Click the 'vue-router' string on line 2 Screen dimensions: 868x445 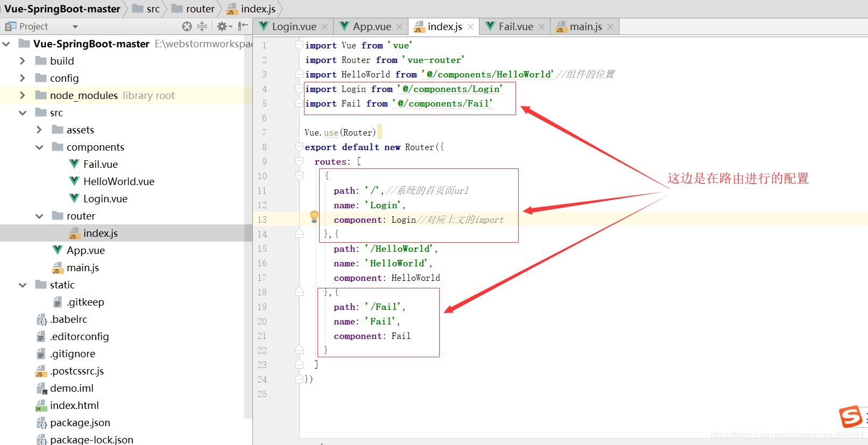[x=433, y=60]
